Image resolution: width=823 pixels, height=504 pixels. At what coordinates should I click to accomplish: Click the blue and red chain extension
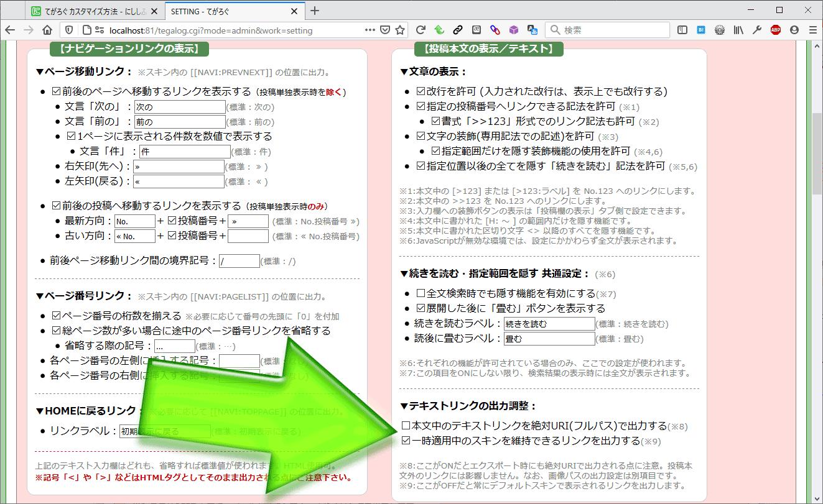(x=495, y=30)
